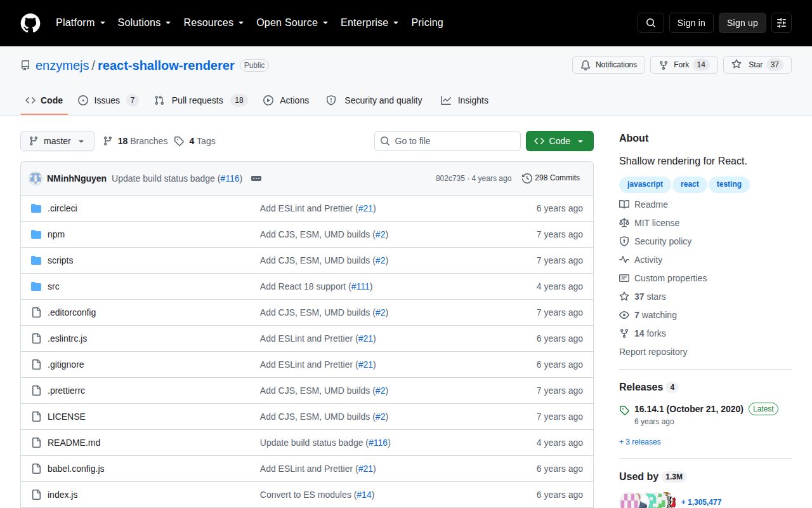Select the react topic tag
812x508 pixels.
click(690, 184)
